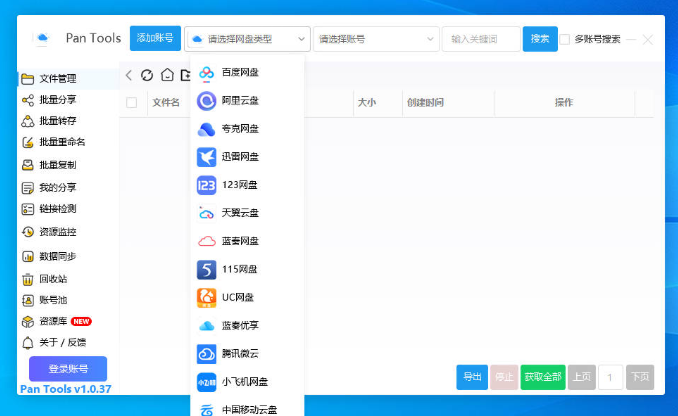Select 123网盘 from the dropdown list
This screenshot has width=678, height=416.
point(247,185)
